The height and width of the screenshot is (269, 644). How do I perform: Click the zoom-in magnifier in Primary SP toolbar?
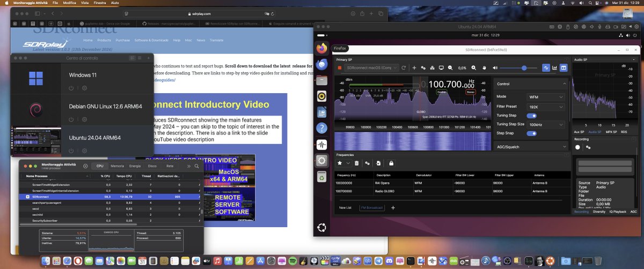pos(473,68)
